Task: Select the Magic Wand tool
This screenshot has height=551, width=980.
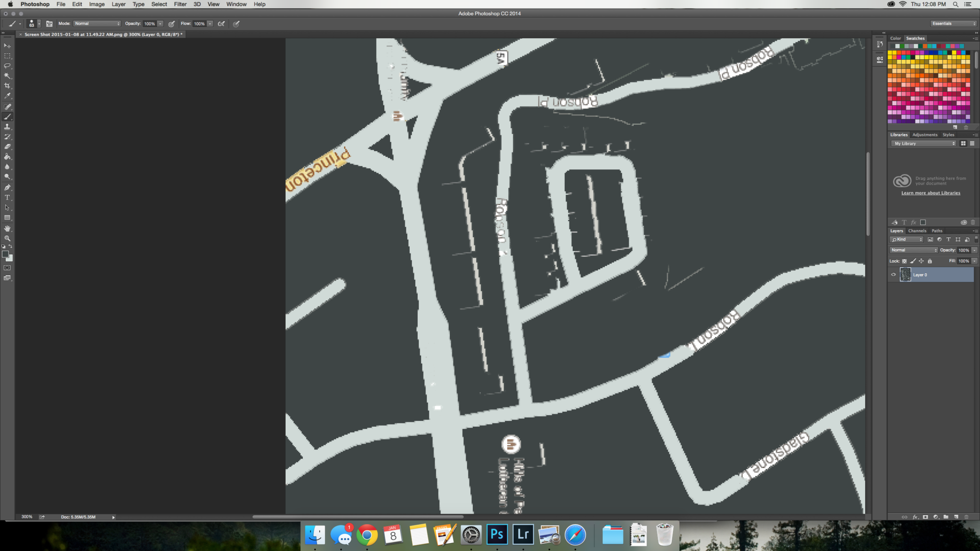Action: [x=7, y=76]
